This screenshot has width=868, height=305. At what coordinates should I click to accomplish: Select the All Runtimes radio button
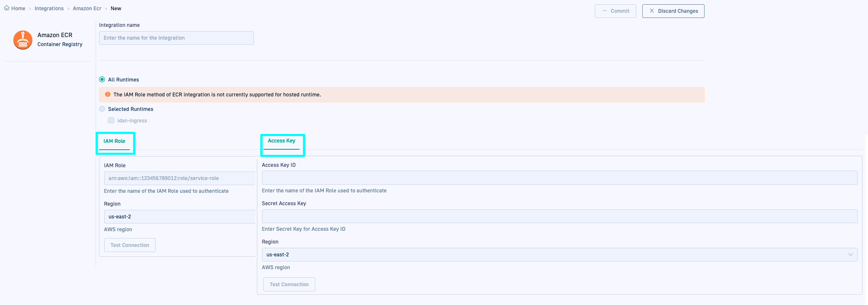[102, 80]
